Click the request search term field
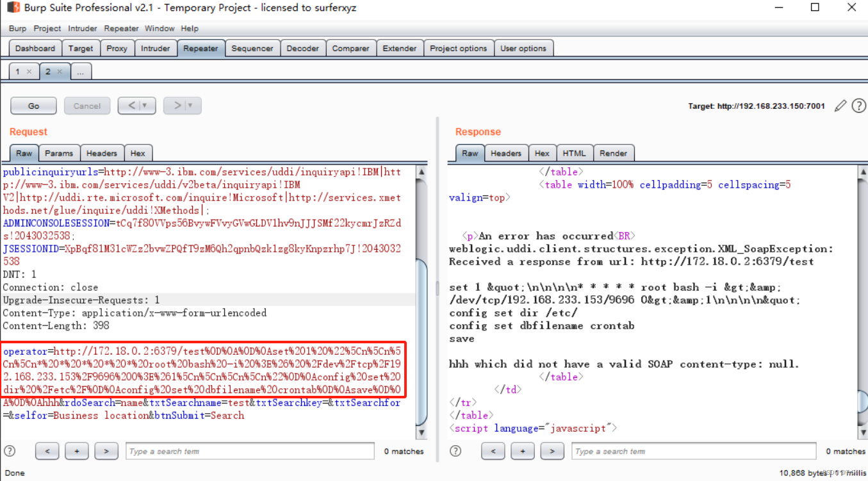The height and width of the screenshot is (481, 868). pyautogui.click(x=250, y=451)
